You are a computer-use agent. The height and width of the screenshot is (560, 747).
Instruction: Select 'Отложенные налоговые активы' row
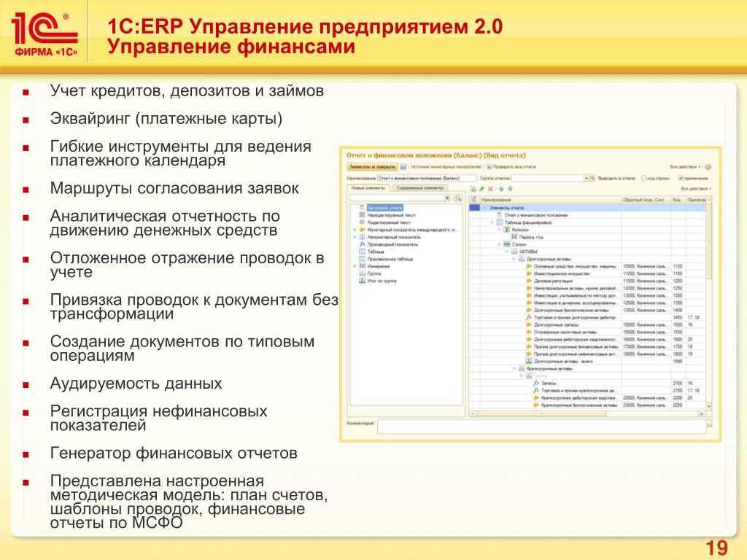565,332
